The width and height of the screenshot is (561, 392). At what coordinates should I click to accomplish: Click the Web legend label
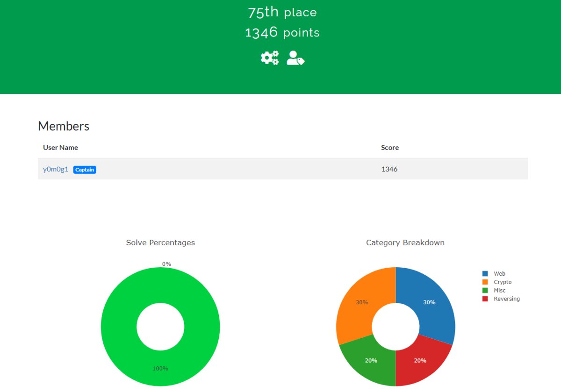(499, 274)
